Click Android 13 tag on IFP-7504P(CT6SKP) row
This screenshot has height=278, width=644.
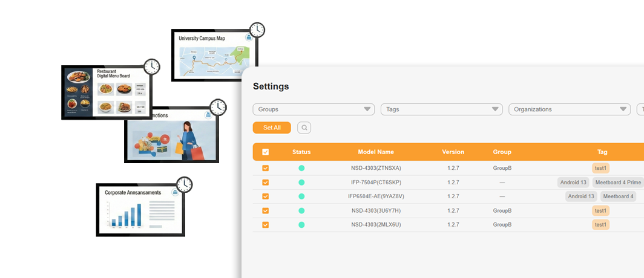(573, 183)
